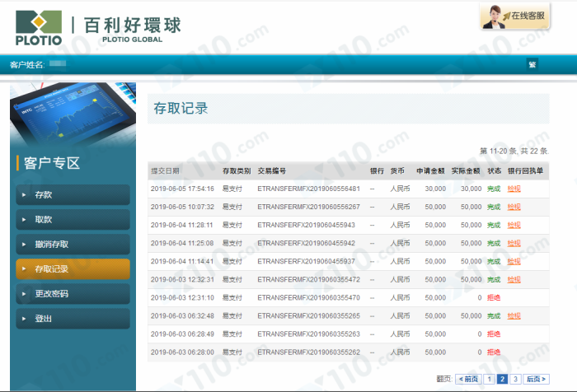View receipt for transaction ETRANSFERMFX2019060355265
This screenshot has height=392, width=577.
point(514,315)
